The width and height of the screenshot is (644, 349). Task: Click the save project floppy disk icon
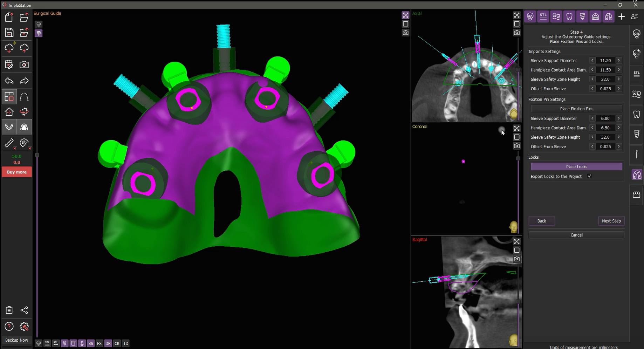(x=9, y=33)
